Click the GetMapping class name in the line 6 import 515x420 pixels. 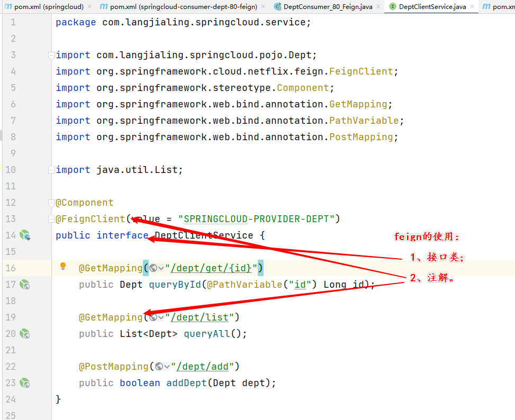click(358, 104)
